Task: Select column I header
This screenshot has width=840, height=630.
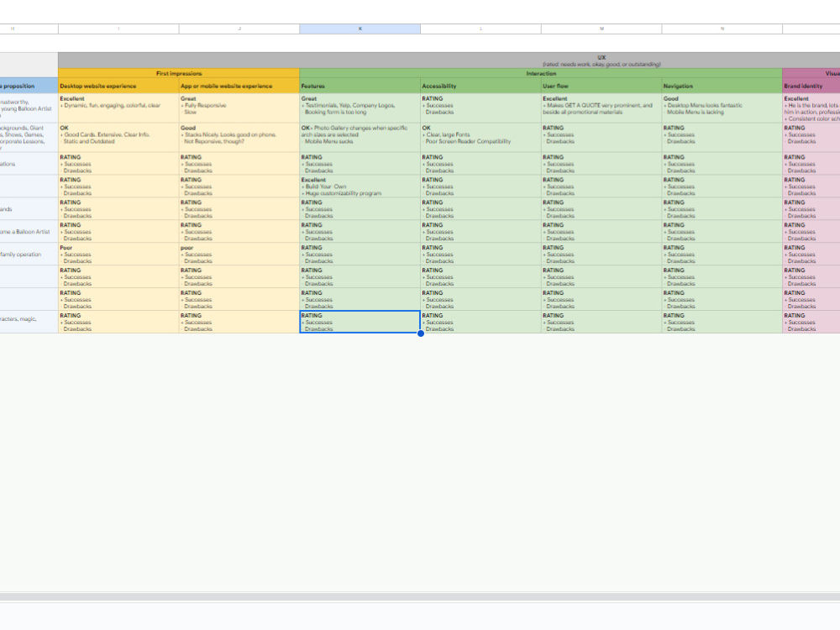Action: coord(118,29)
